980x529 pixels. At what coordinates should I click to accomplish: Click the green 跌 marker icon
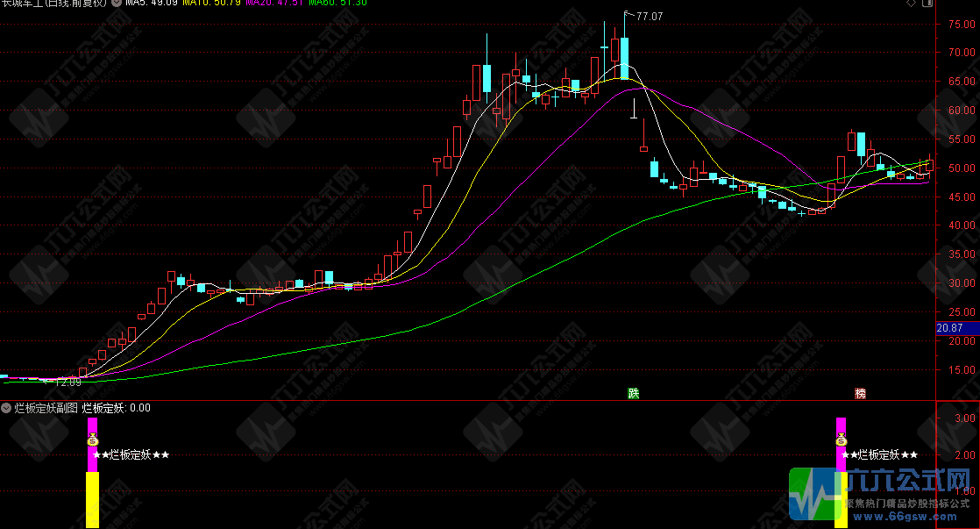click(633, 394)
